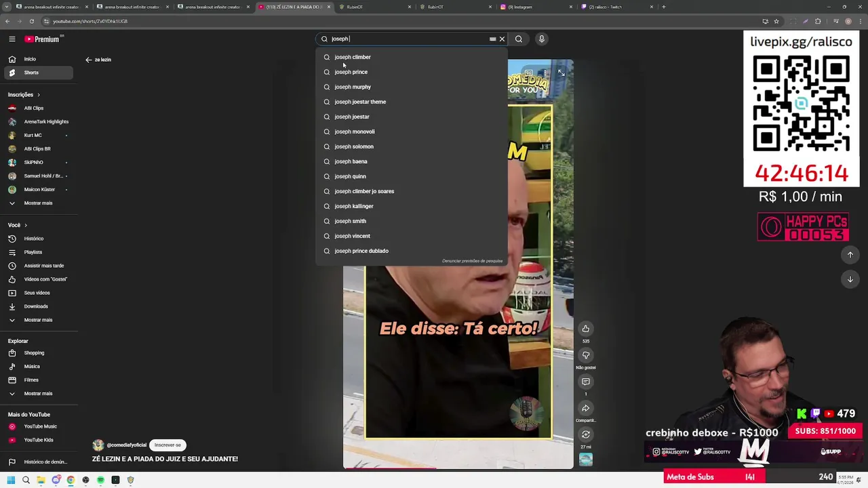868x488 pixels.
Task: Go to the YouTube Premium logo home
Action: coord(43,39)
